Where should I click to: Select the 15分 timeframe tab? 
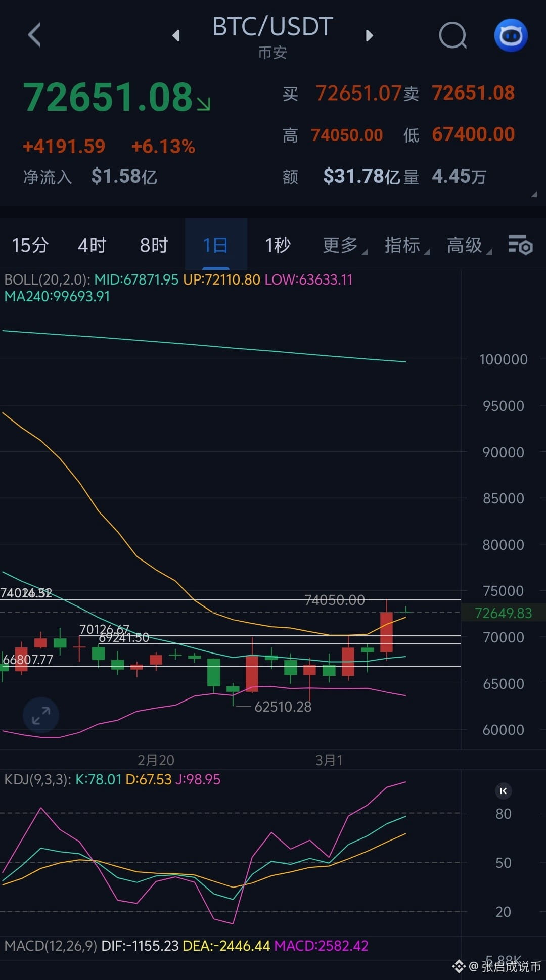(30, 245)
